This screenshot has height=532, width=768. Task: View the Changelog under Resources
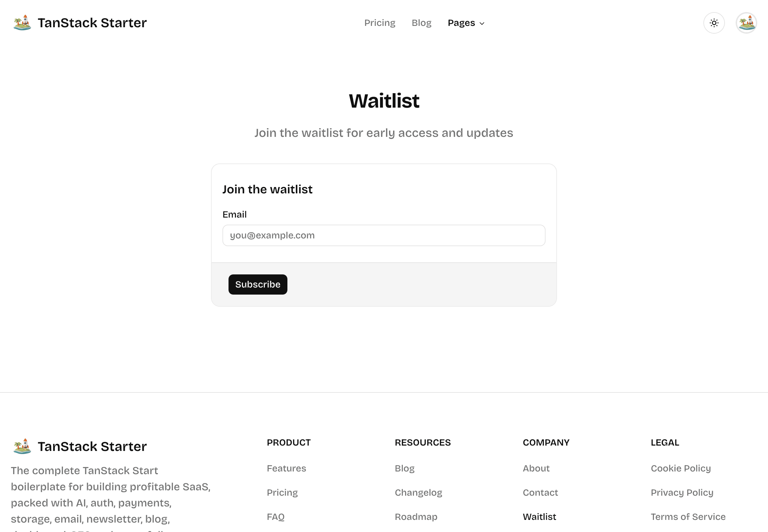pyautogui.click(x=418, y=492)
